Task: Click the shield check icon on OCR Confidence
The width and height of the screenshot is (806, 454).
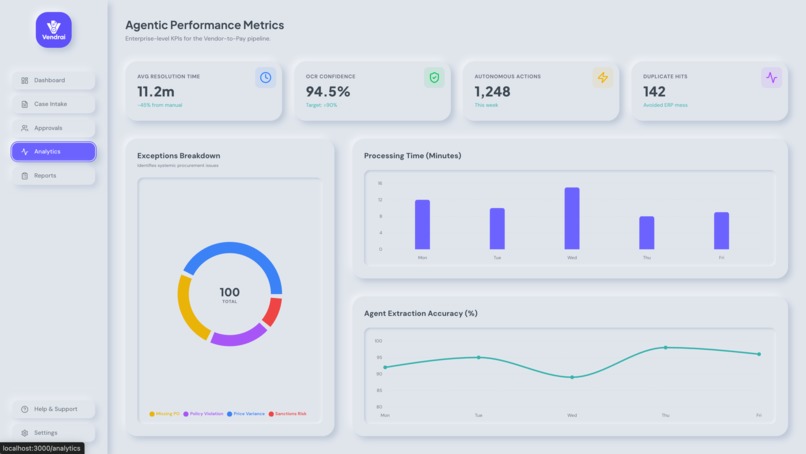Action: tap(434, 78)
